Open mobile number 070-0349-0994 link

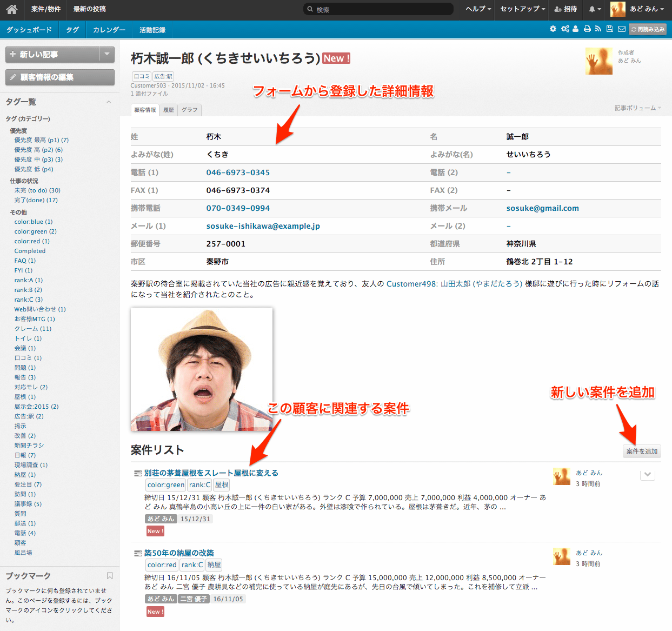pos(238,208)
